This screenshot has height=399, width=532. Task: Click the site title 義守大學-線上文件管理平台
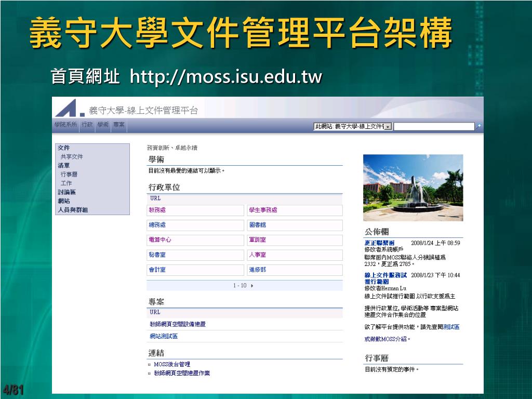coord(143,111)
